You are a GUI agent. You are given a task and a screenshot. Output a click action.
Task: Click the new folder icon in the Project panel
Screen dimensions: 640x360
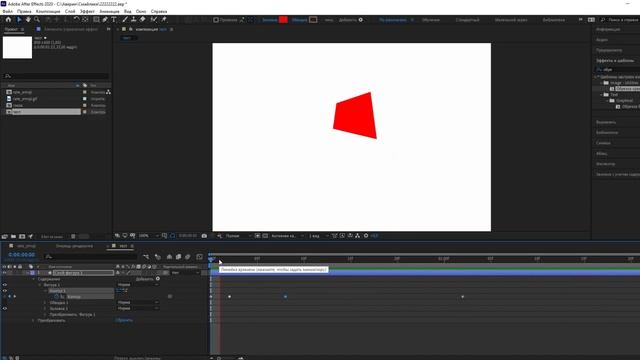[x=13, y=236]
